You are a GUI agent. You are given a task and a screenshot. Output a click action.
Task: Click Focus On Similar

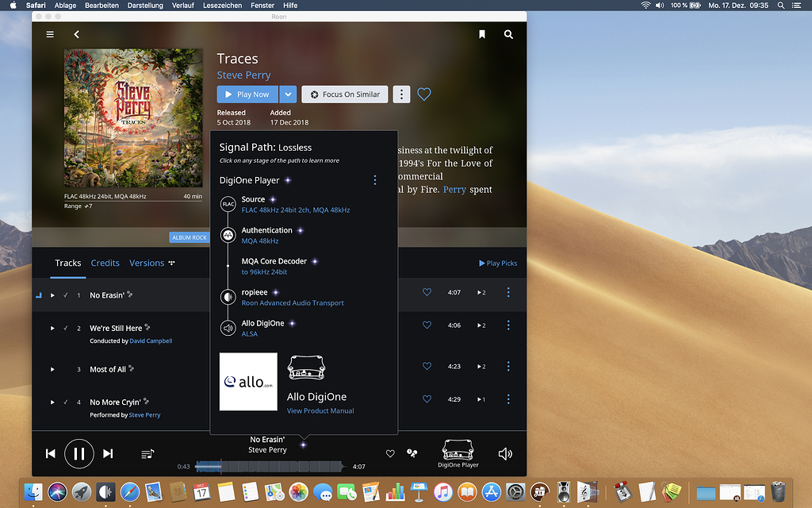pos(344,94)
